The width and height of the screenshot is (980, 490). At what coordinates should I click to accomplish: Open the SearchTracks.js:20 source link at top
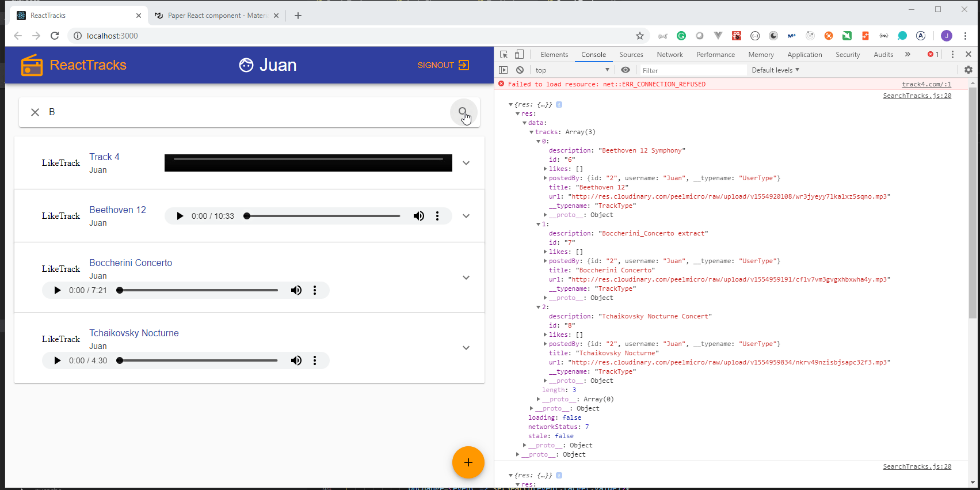(x=917, y=96)
